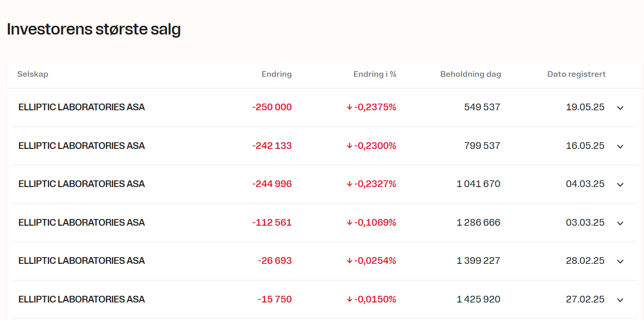Viewport: 644px width, 320px height.
Task: Click the down arrow beside -0,0254%
Action: click(x=350, y=261)
